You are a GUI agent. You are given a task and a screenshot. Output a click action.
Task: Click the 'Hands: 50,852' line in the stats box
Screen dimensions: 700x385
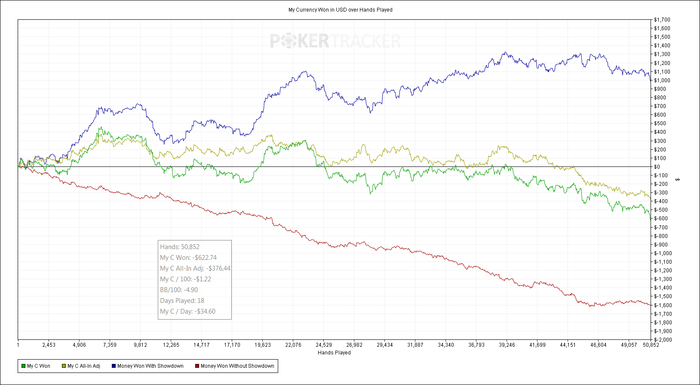coord(179,247)
